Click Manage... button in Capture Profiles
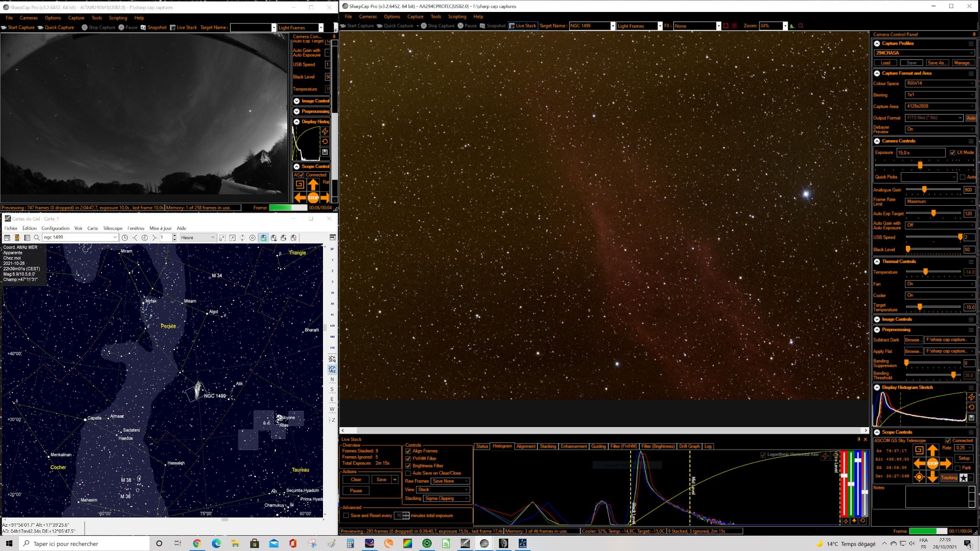Image resolution: width=980 pixels, height=551 pixels. click(x=962, y=63)
